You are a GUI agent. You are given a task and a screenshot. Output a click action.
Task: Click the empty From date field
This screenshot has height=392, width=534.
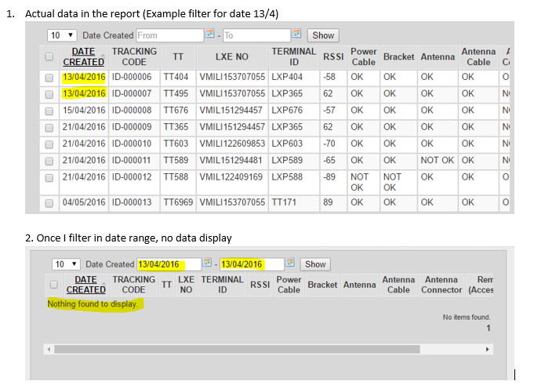pyautogui.click(x=168, y=35)
